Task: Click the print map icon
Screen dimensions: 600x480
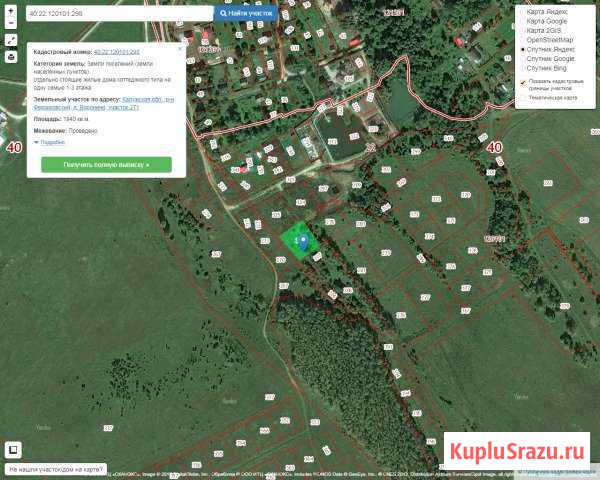Action: click(10, 57)
